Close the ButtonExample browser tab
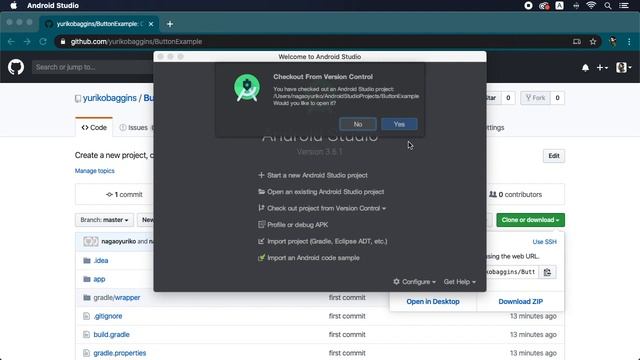The height and width of the screenshot is (360, 640). click(x=151, y=24)
